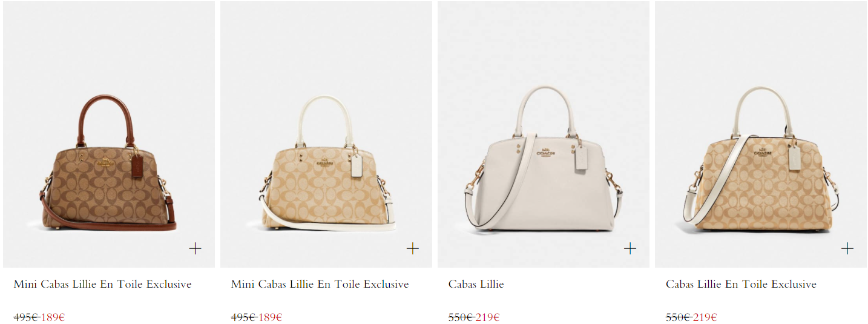Screen dimensions: 868x324
Task: Open quick-add plus on white-handled Mini Cabas Lillie
Action: (x=413, y=248)
